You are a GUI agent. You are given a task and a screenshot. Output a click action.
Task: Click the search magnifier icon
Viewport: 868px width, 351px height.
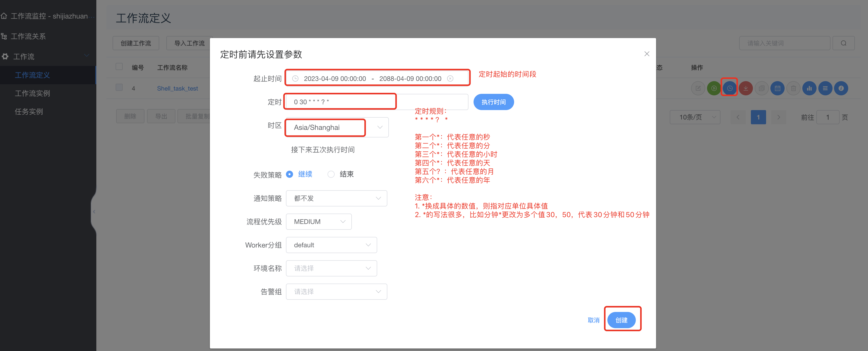tap(843, 43)
